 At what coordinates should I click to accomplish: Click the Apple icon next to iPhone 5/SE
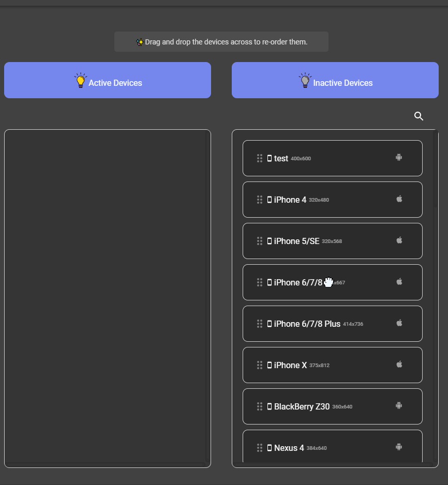pyautogui.click(x=399, y=240)
